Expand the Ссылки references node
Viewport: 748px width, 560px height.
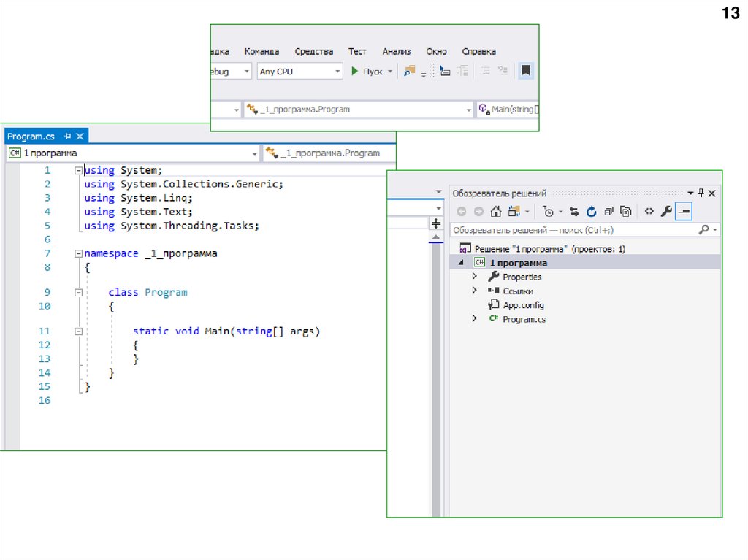(474, 291)
